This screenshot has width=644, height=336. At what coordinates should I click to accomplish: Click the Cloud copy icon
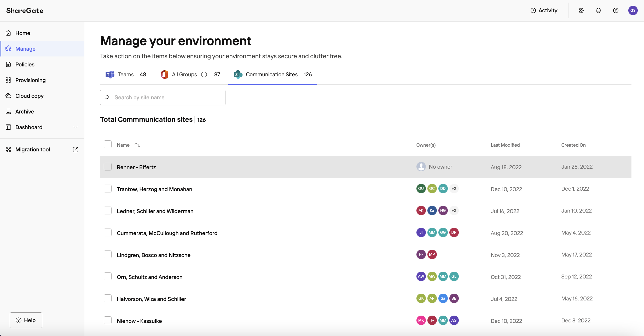(x=8, y=96)
